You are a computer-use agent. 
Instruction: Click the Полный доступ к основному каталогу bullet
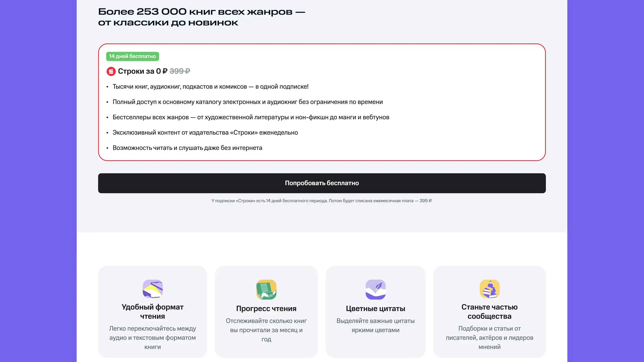coord(248,102)
